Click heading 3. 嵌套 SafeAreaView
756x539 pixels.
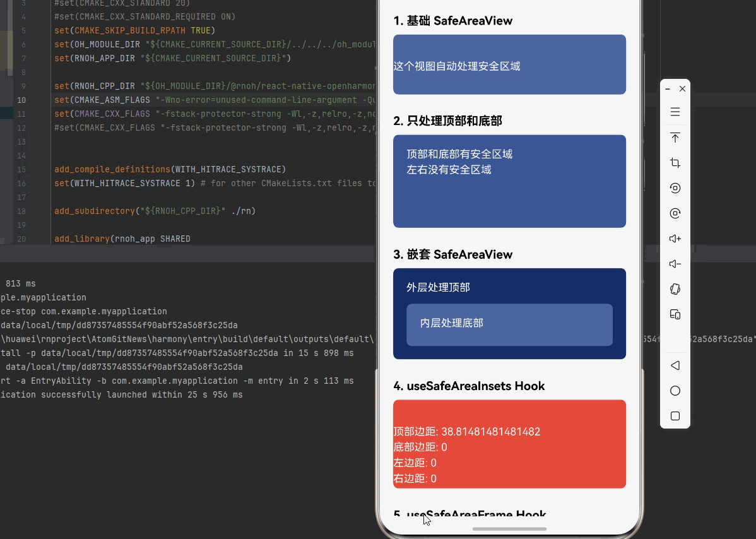click(452, 254)
